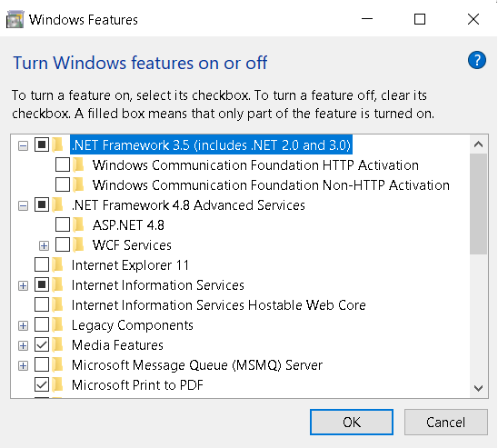Select the Internet Information Services row label
The height and width of the screenshot is (448, 498).
(x=158, y=285)
